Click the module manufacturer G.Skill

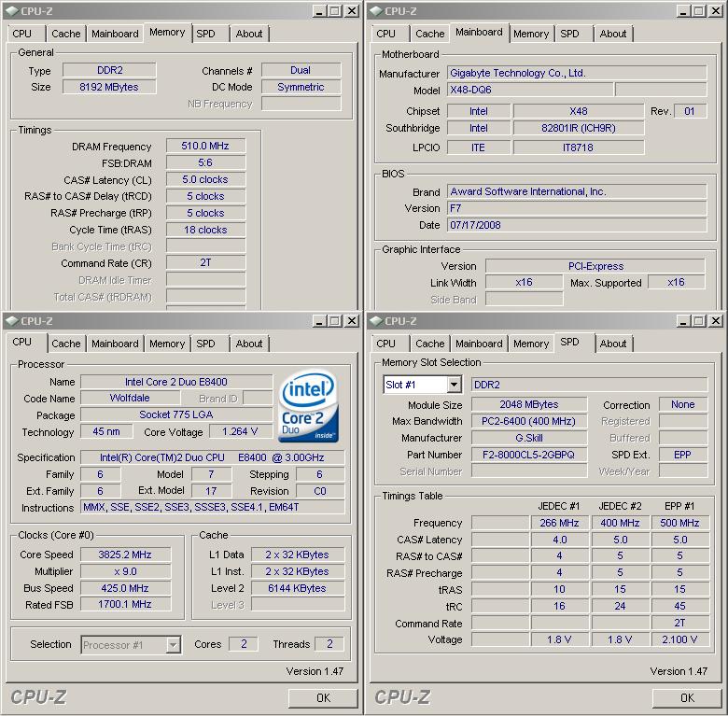[529, 438]
